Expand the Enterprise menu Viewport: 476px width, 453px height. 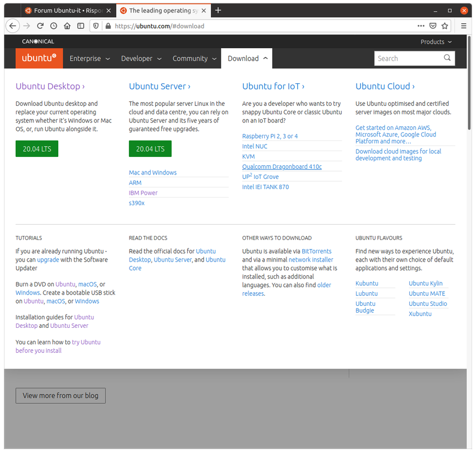(89, 58)
